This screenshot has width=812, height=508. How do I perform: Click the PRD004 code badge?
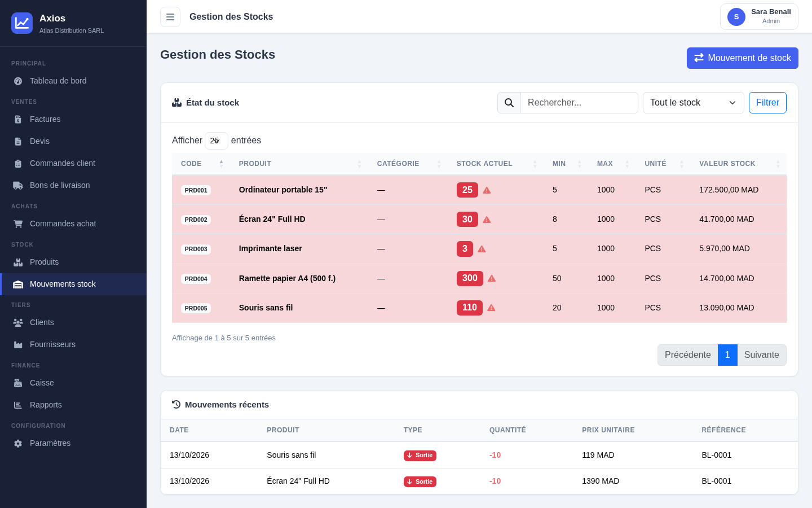click(196, 279)
